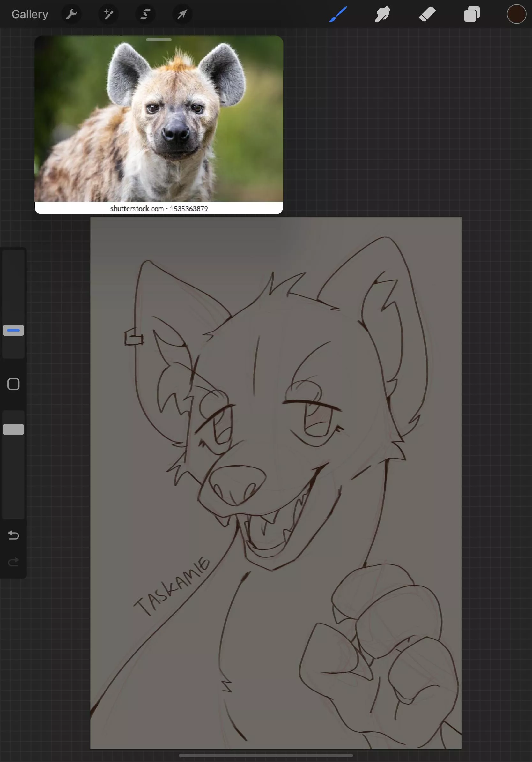The image size is (532, 762).
Task: Open the Layers panel
Action: pos(471,14)
